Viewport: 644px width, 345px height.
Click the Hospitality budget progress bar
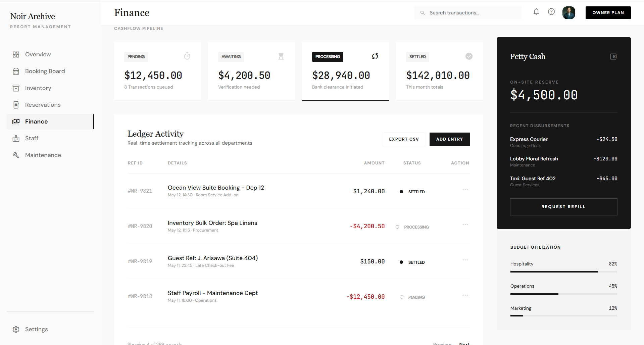click(x=563, y=272)
